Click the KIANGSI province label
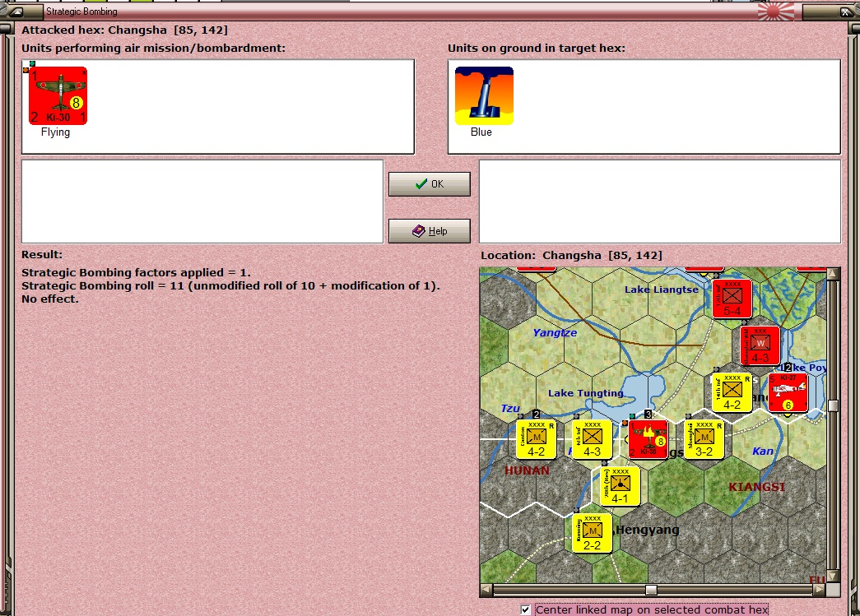This screenshot has height=616, width=860. 756,487
